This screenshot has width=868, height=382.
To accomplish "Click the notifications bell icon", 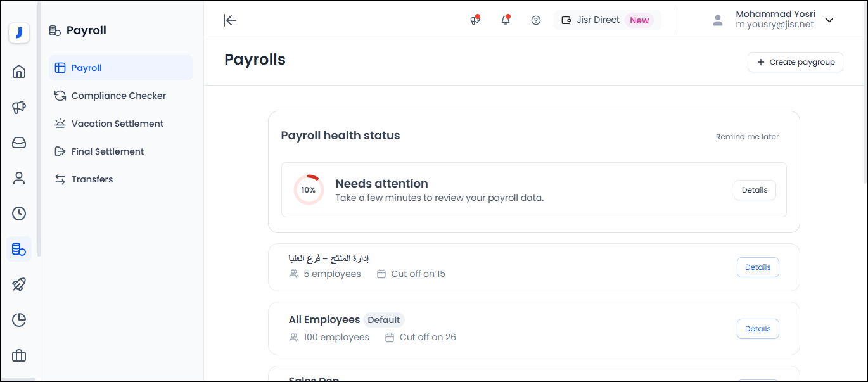I will 506,20.
